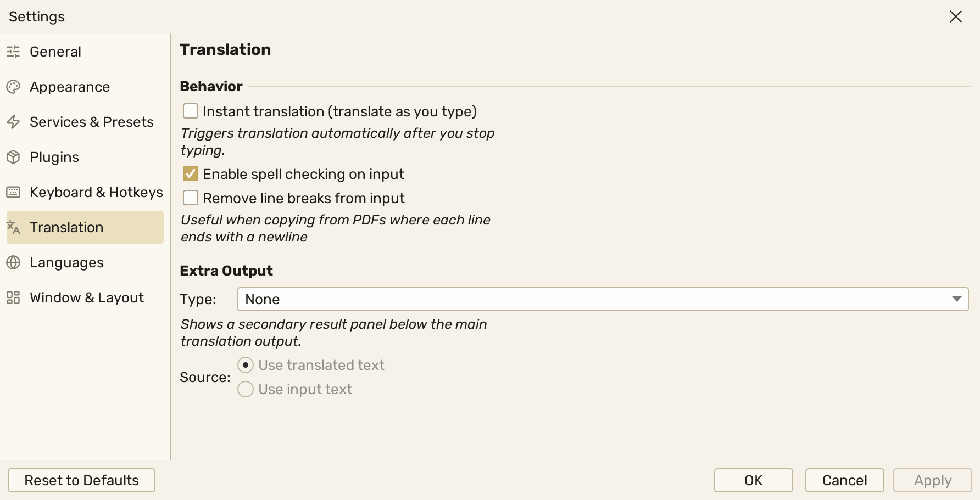This screenshot has height=500, width=980.
Task: Click the Appearance palette icon
Action: click(13, 87)
